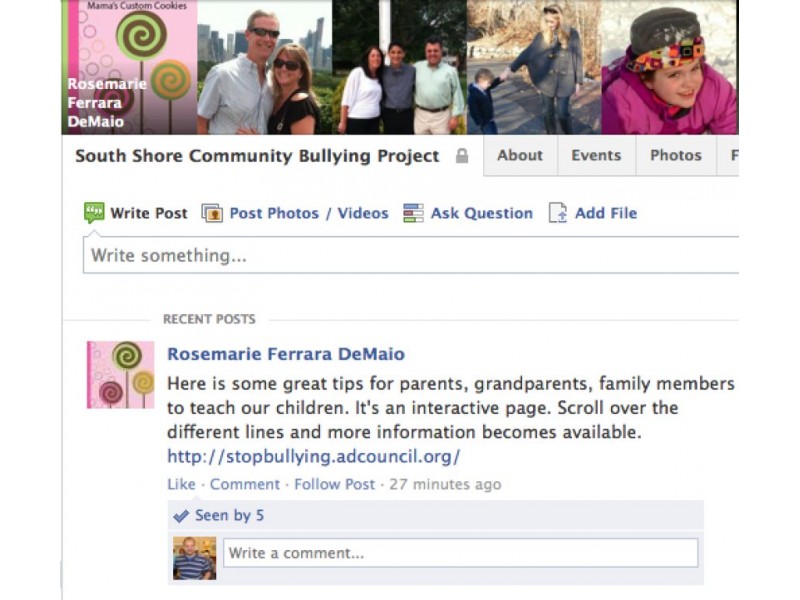Click the Post Photos / Videos camera icon
This screenshot has height=600, width=800.
click(x=212, y=213)
